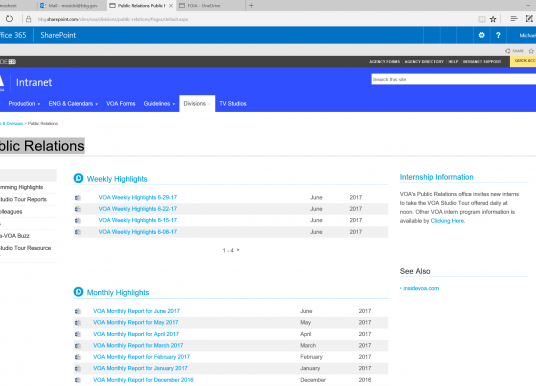Image resolution: width=536 pixels, height=386 pixels.
Task: Click document icon for December 2016 report
Action: tap(78, 380)
